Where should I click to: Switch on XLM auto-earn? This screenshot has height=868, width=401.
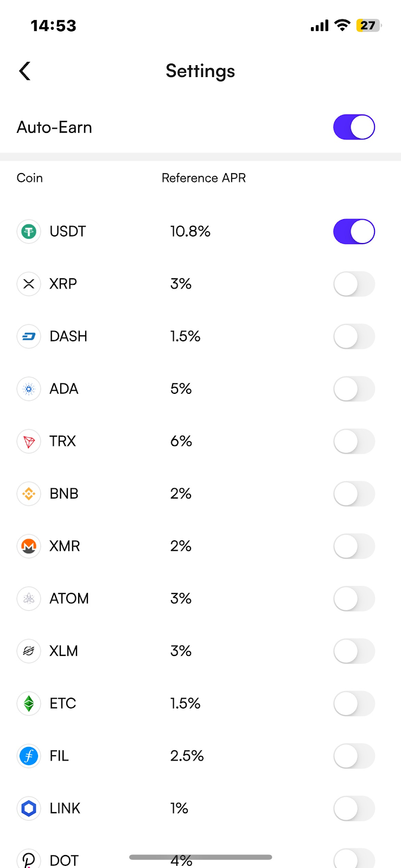coord(354,651)
